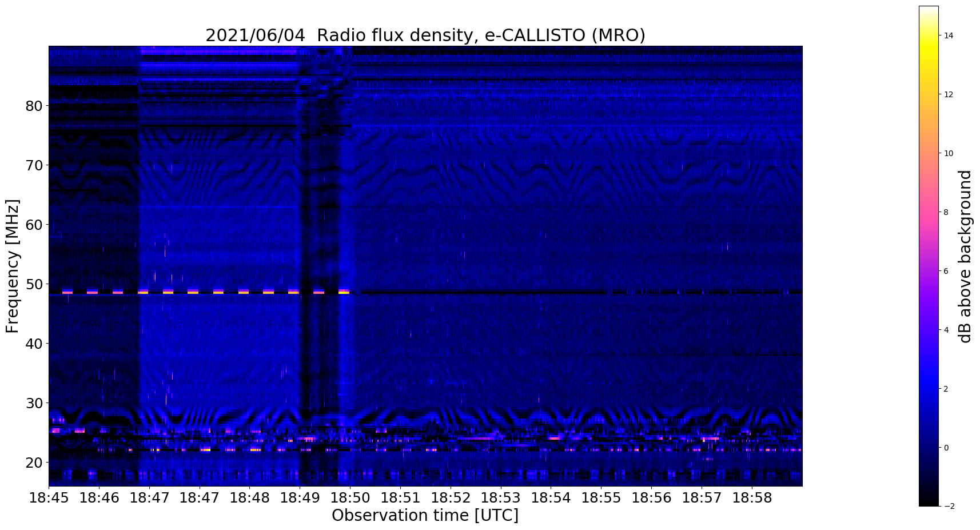980x530 pixels.
Task: Click the 18:50 time tick label
Action: pos(350,498)
